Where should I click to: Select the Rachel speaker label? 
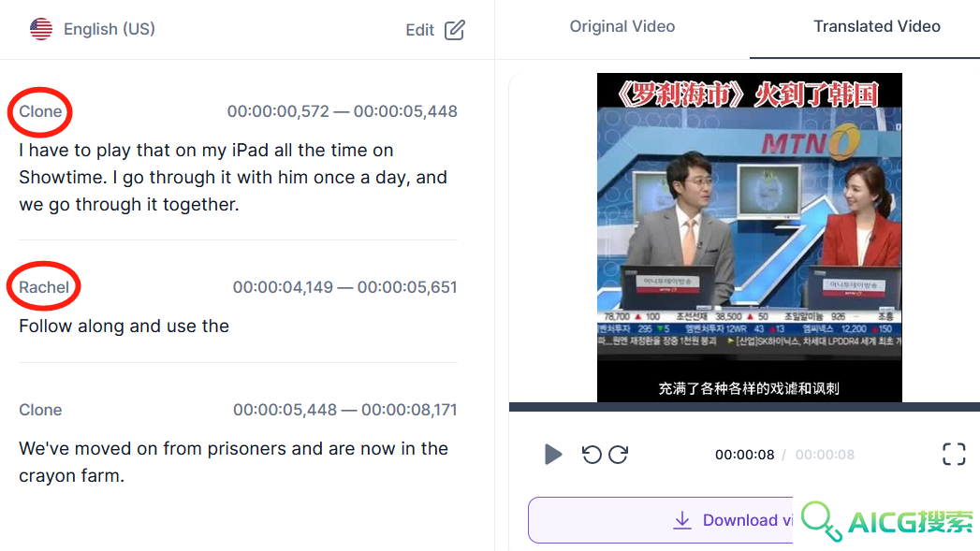44,287
